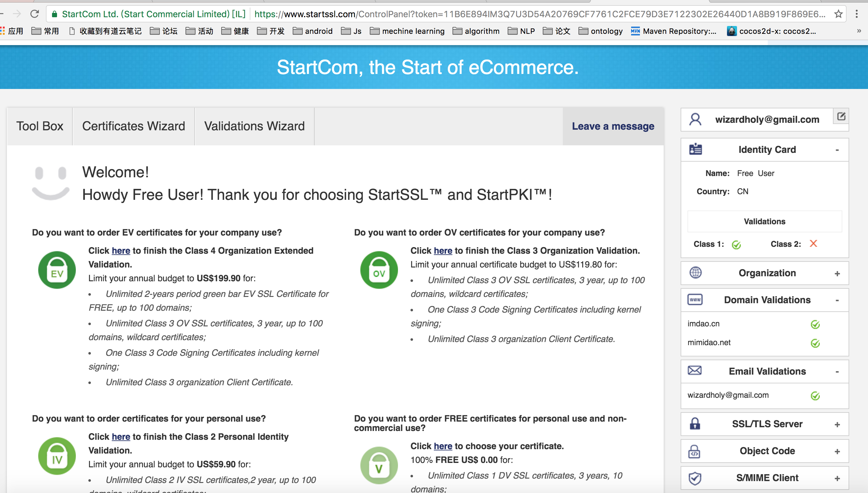Click Leave a message
The height and width of the screenshot is (493, 868).
click(613, 126)
